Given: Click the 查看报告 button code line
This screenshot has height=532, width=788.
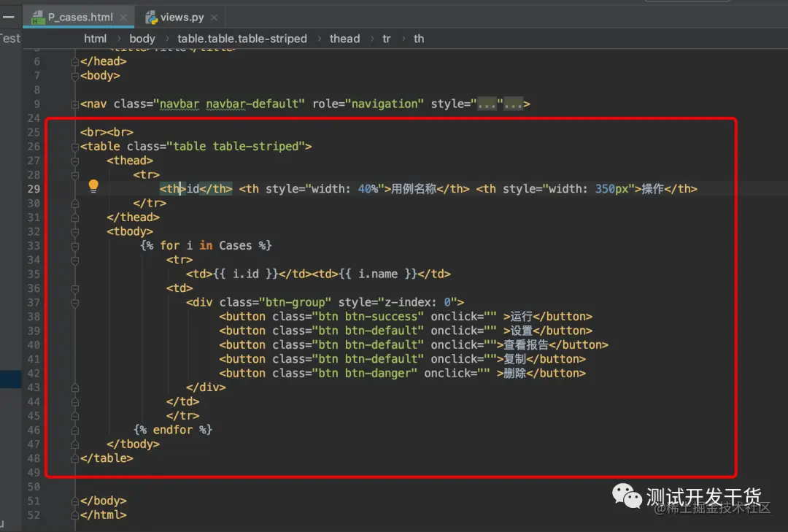Looking at the screenshot, I should pos(414,345).
